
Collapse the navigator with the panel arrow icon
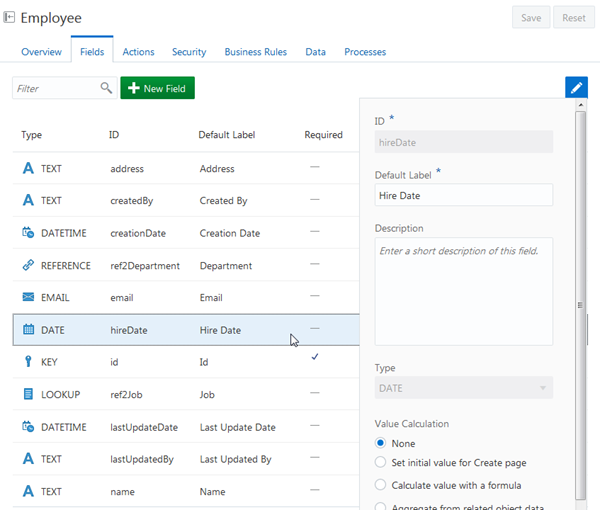coord(9,17)
